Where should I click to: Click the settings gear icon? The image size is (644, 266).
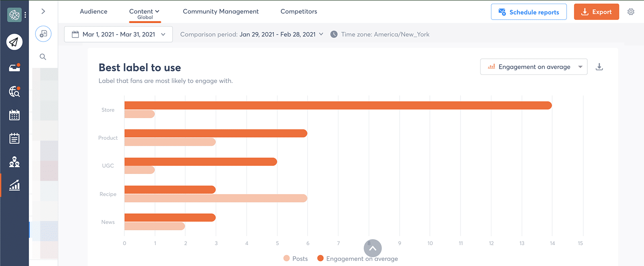pyautogui.click(x=631, y=12)
